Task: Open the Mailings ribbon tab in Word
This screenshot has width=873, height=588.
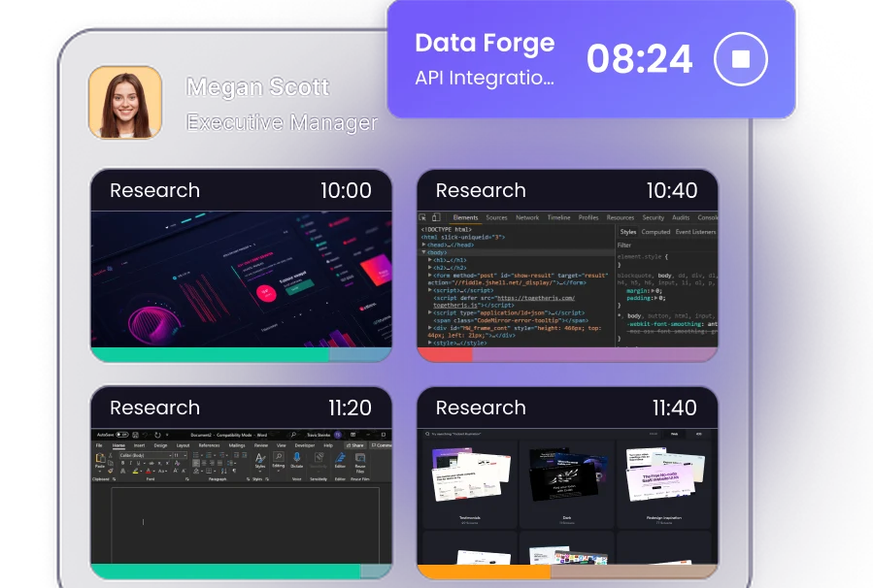Action: pos(237,445)
